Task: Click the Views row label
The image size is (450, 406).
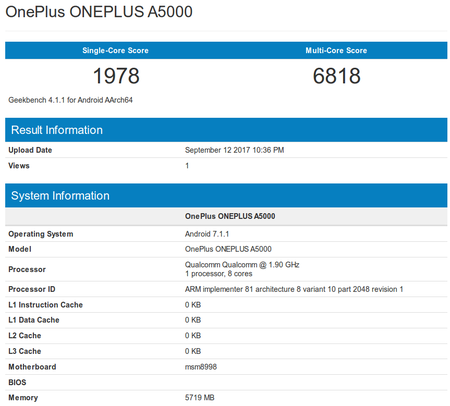Action: click(19, 166)
